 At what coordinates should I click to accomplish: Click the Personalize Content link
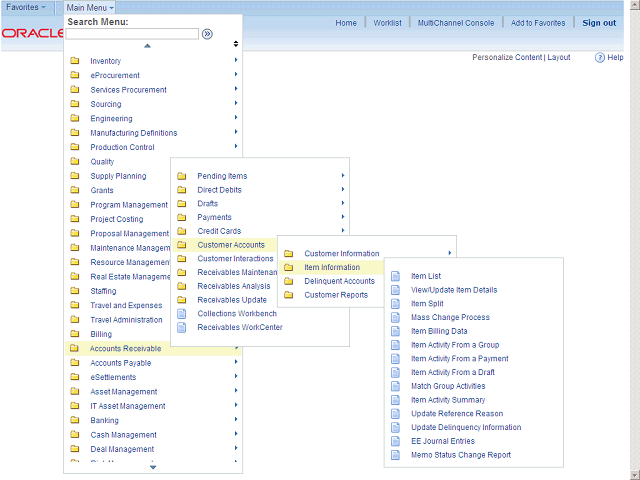click(507, 58)
